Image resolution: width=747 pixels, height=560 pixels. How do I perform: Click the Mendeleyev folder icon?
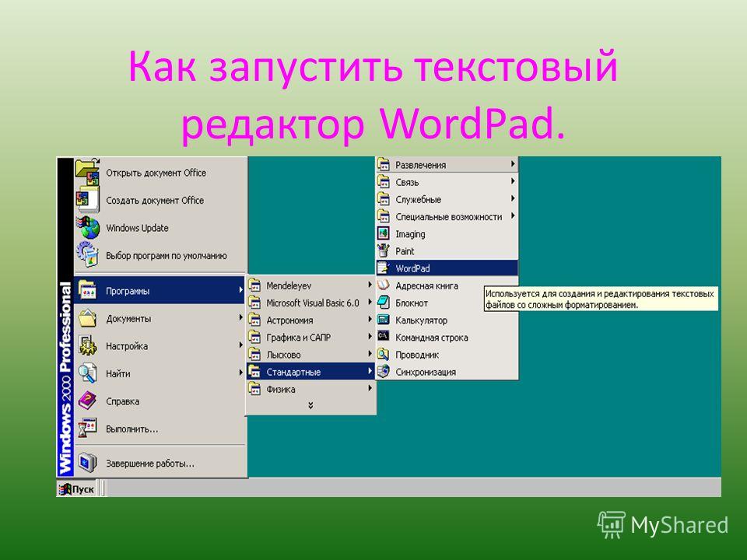(x=255, y=285)
